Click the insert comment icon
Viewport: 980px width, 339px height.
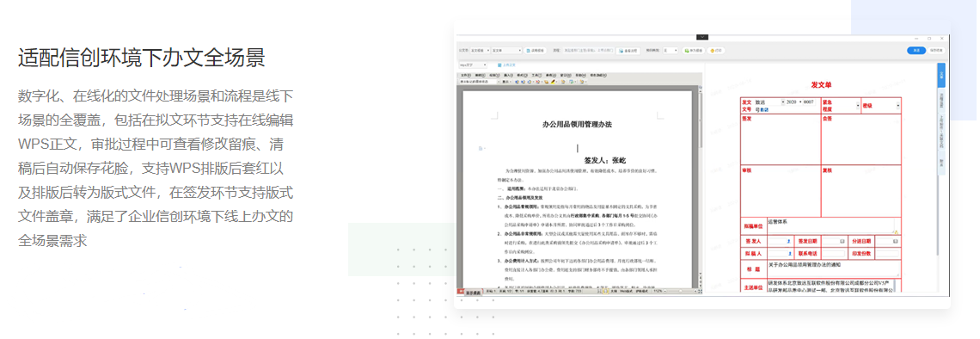click(546, 82)
